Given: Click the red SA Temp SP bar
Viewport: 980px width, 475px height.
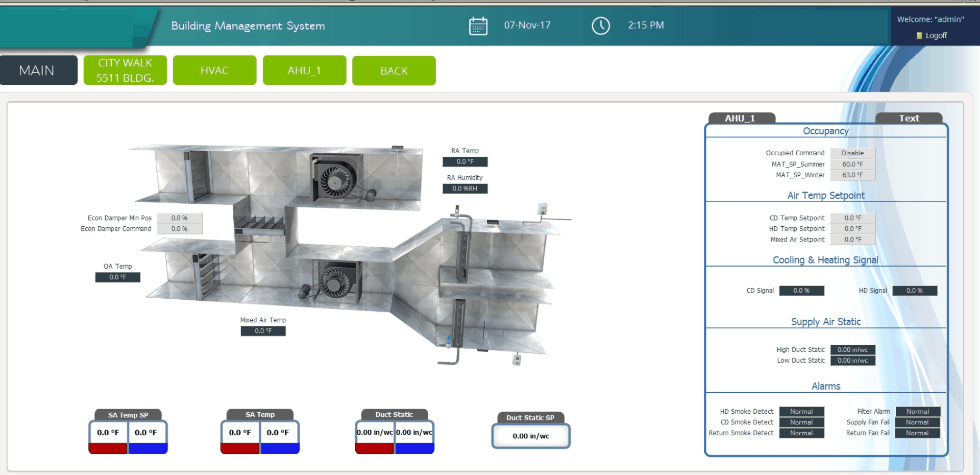Looking at the screenshot, I should tap(108, 448).
